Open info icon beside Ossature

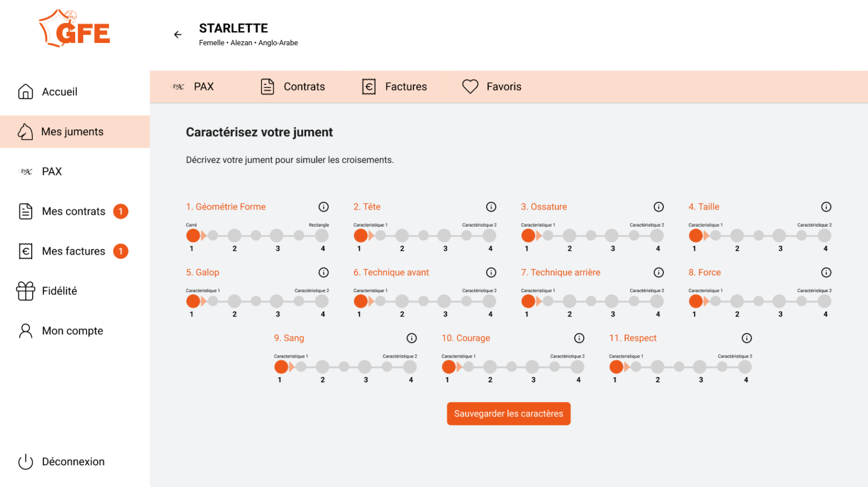[x=659, y=207]
